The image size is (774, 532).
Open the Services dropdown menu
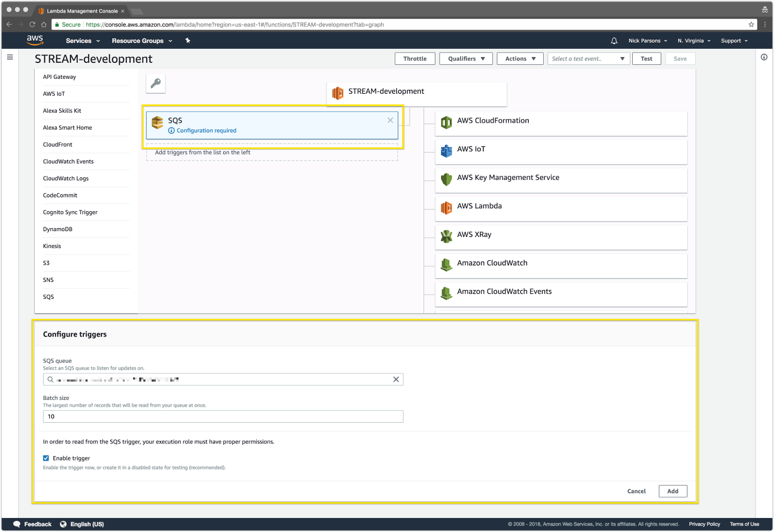click(x=83, y=41)
